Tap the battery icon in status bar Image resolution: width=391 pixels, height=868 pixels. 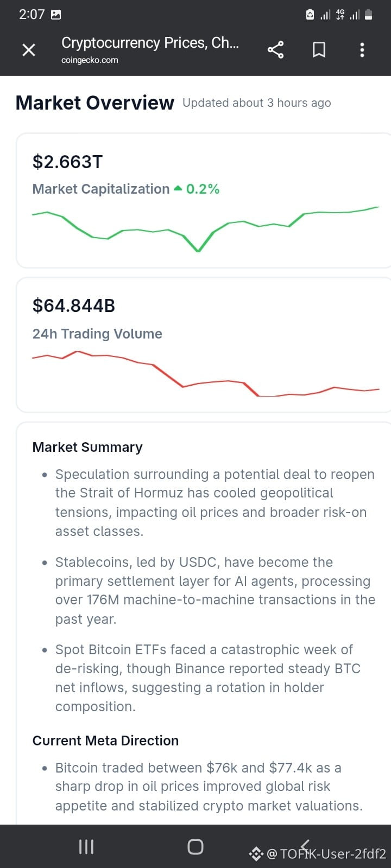click(369, 15)
